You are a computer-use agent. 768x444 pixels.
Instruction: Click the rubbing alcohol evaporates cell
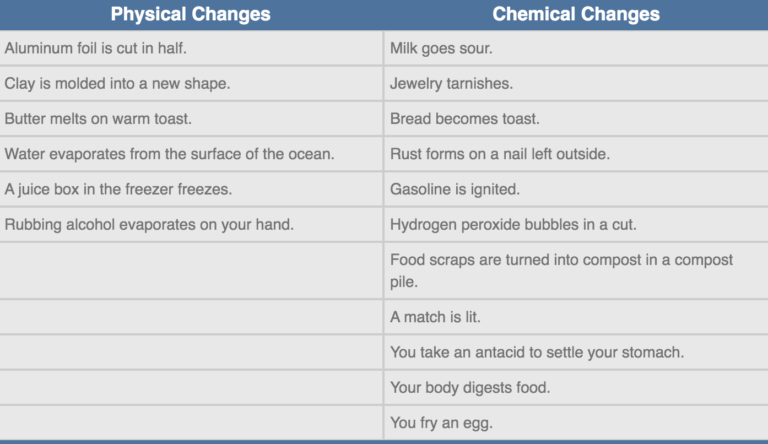149,224
